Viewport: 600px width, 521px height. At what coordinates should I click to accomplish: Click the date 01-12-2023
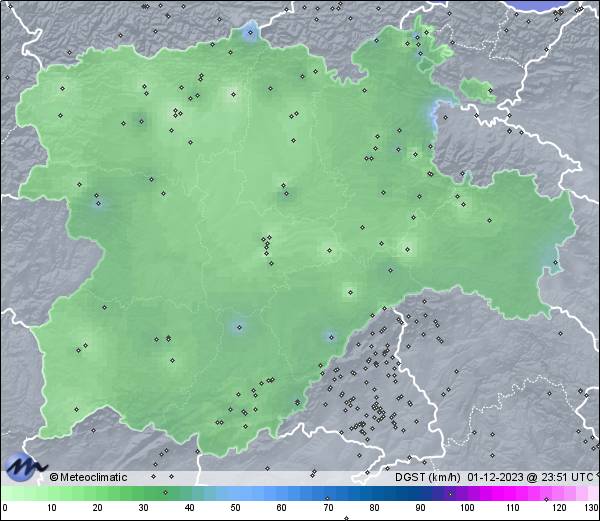click(x=495, y=477)
